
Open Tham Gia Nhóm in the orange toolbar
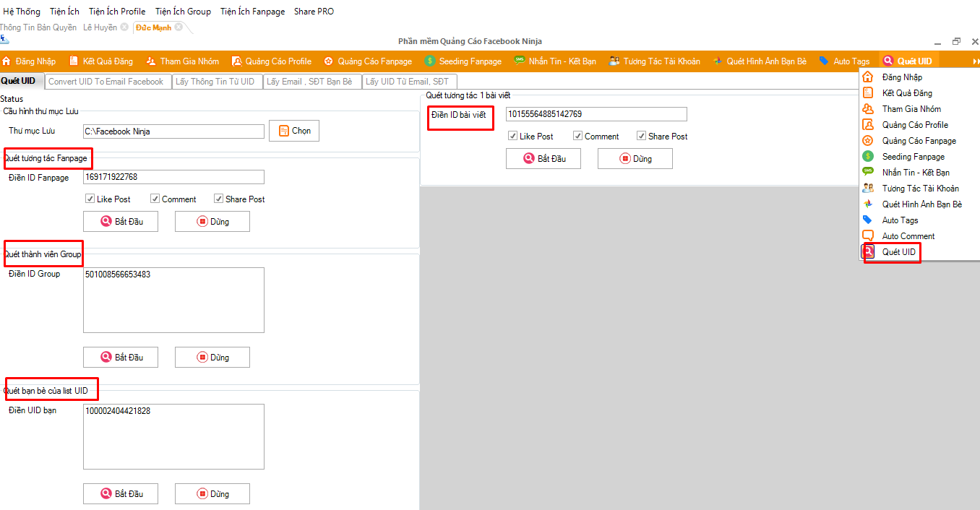(x=181, y=61)
